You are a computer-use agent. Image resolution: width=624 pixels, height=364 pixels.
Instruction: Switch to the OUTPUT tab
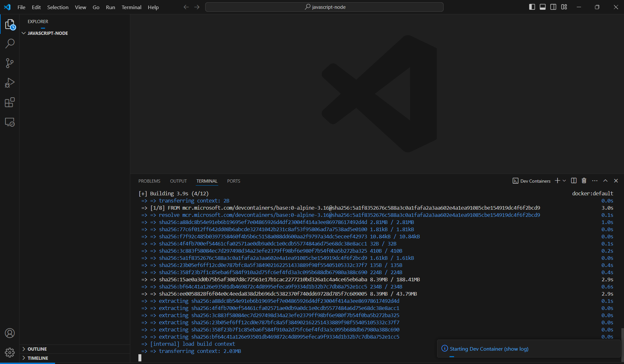(178, 181)
